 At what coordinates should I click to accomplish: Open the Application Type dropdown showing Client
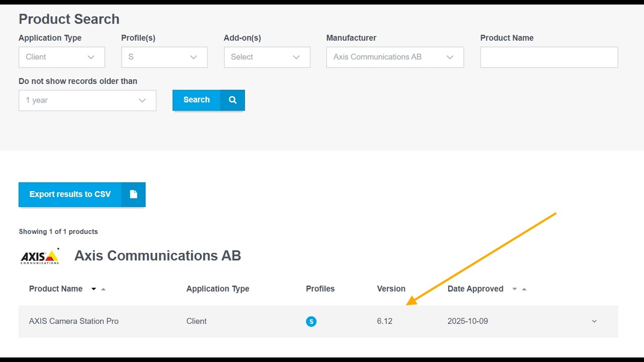[62, 57]
